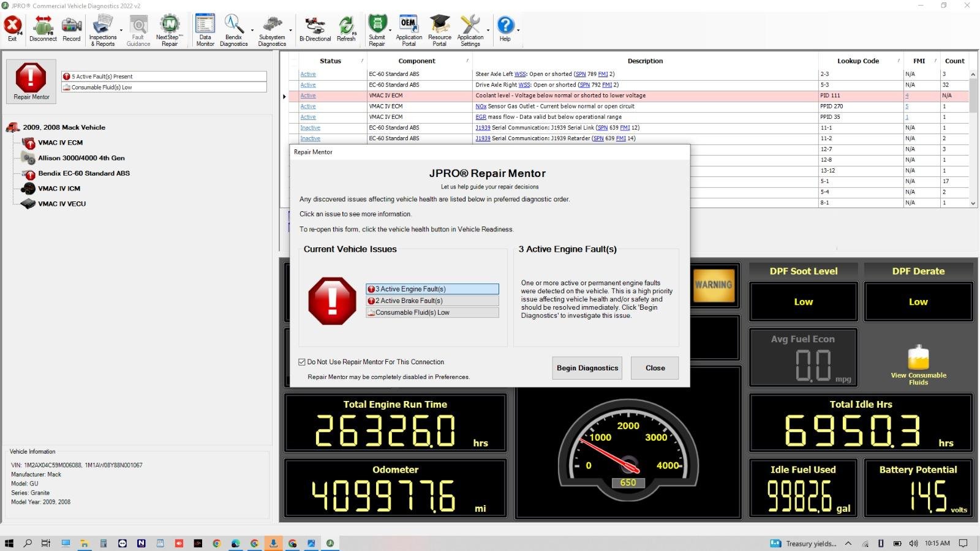Viewport: 980px width, 551px height.
Task: Click Active link for Steer Axle Left WSS
Action: [307, 74]
